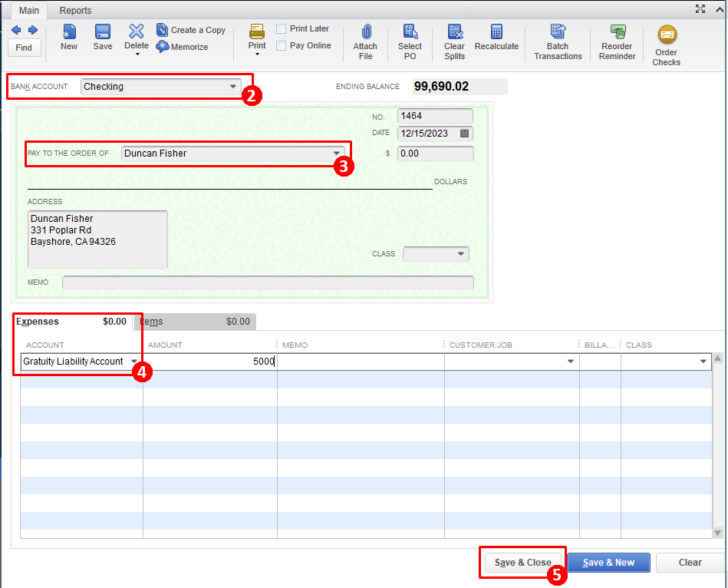Click the AMOUNT column header
This screenshot has width=728, height=588.
click(165, 345)
